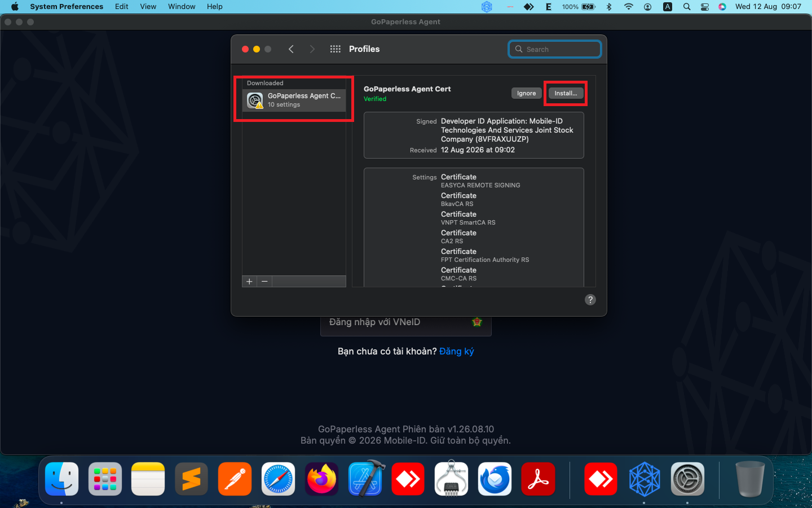
Task: Go back with the left chevron
Action: coord(291,49)
